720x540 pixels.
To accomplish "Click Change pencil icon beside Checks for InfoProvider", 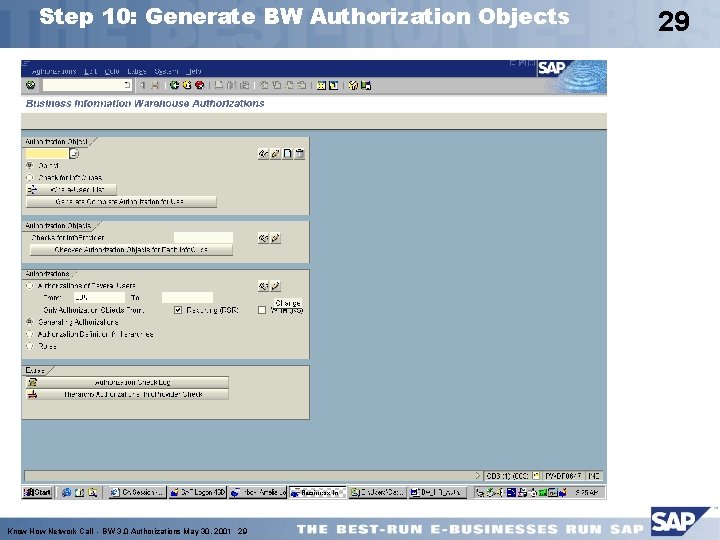I will coord(276,238).
